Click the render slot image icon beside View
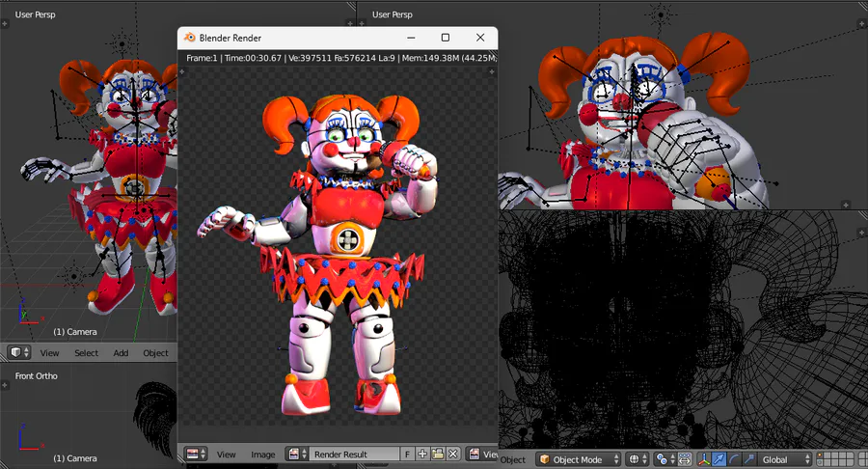Viewport: 868px width, 469px height. point(475,455)
